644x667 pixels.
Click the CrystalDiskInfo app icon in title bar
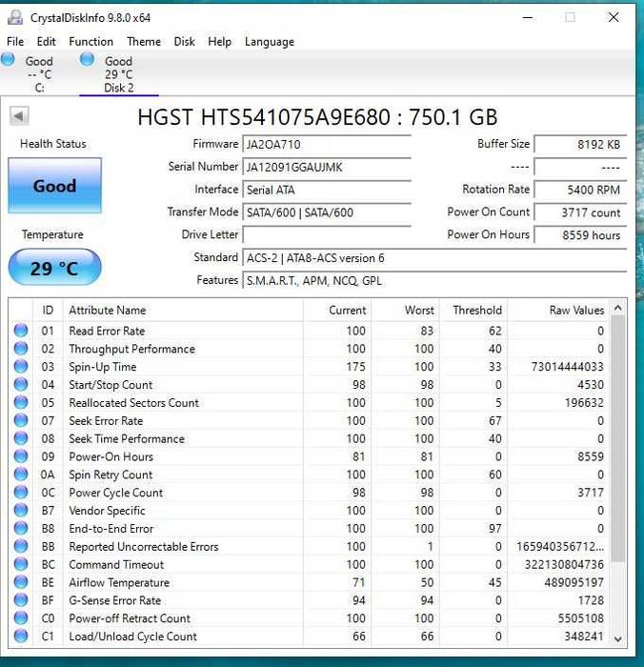15,17
